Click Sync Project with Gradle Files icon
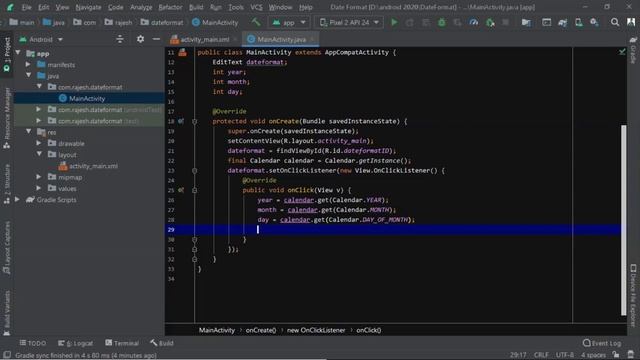 562,22
